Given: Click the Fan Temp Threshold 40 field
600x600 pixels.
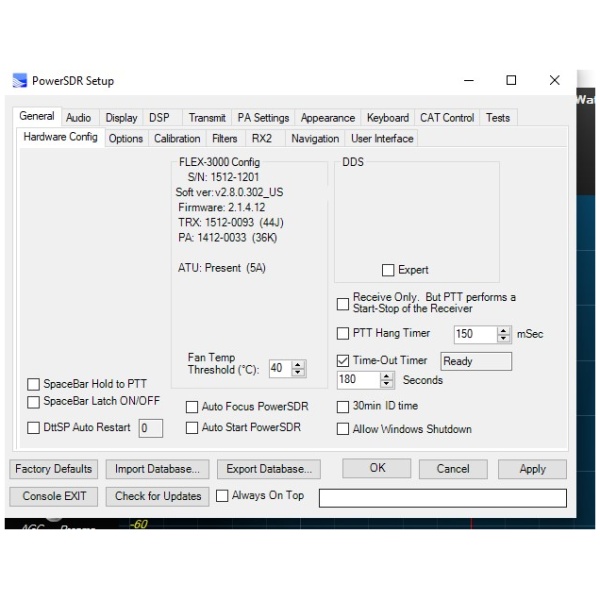Looking at the screenshot, I should click(x=280, y=368).
